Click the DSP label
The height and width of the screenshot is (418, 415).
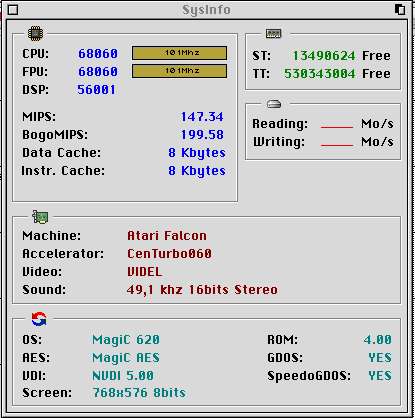point(35,90)
